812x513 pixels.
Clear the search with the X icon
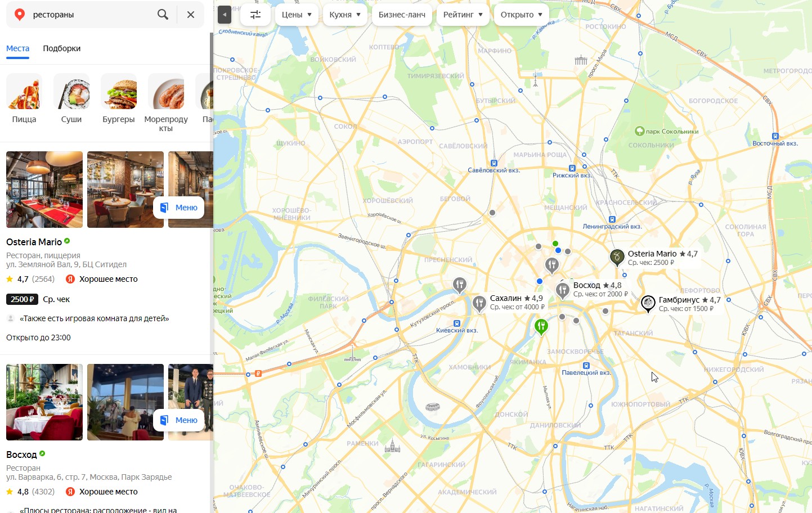(x=191, y=15)
